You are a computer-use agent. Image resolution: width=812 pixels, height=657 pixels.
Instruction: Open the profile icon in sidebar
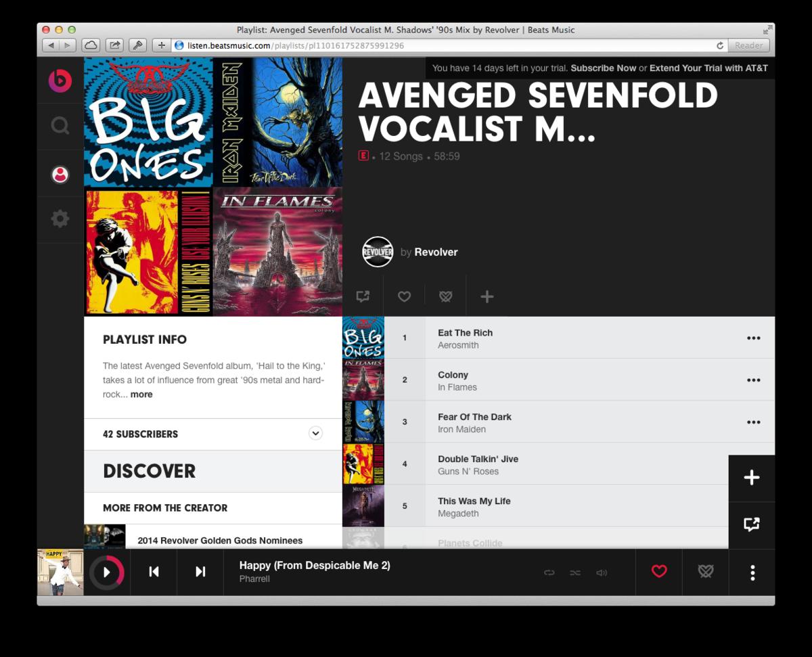click(60, 175)
